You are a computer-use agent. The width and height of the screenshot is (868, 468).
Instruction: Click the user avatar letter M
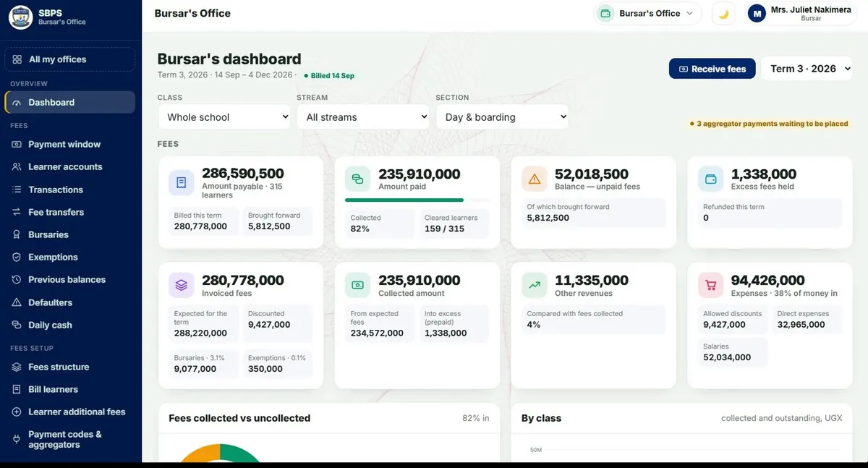757,13
